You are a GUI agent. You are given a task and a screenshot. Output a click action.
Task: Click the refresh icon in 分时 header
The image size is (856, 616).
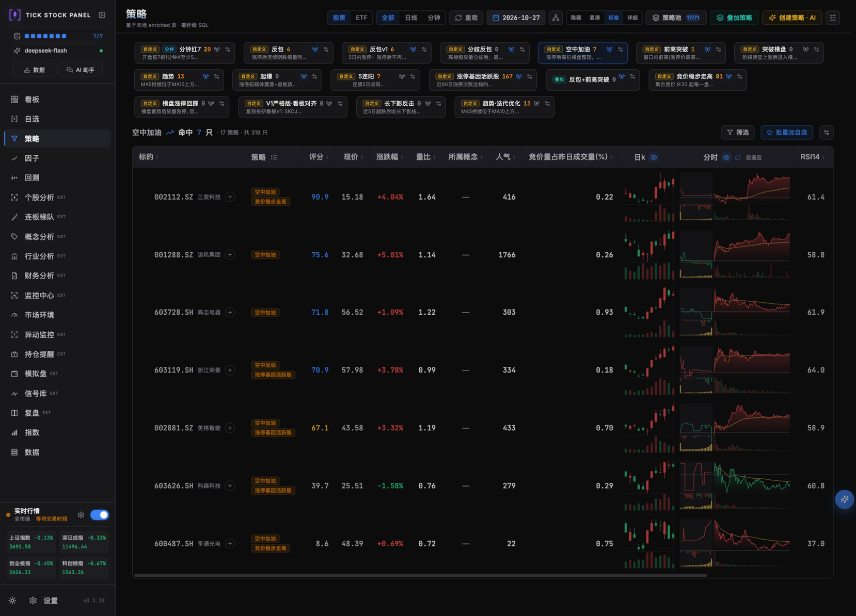[738, 157]
